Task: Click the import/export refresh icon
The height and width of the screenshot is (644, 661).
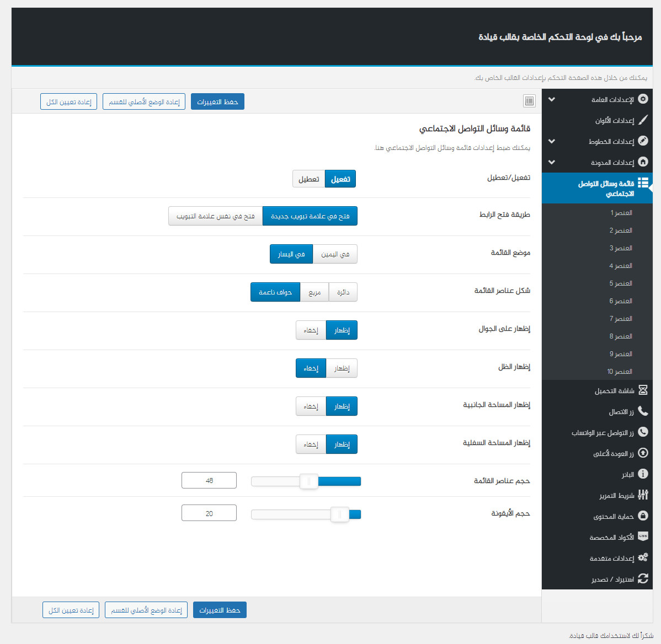Action: 643,579
